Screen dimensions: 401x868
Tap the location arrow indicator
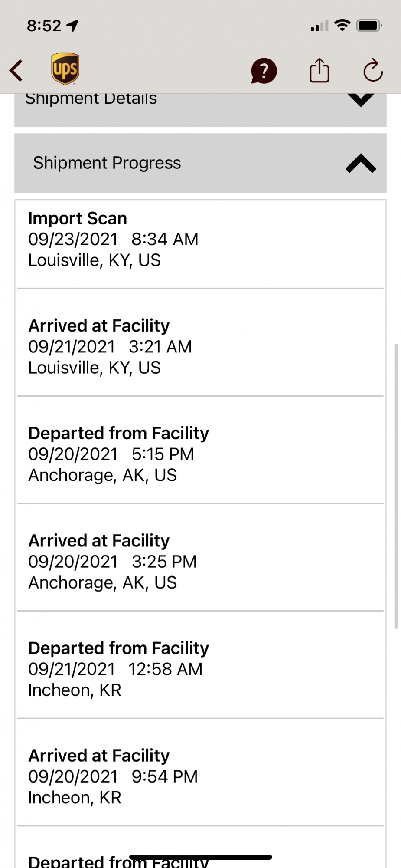click(72, 26)
